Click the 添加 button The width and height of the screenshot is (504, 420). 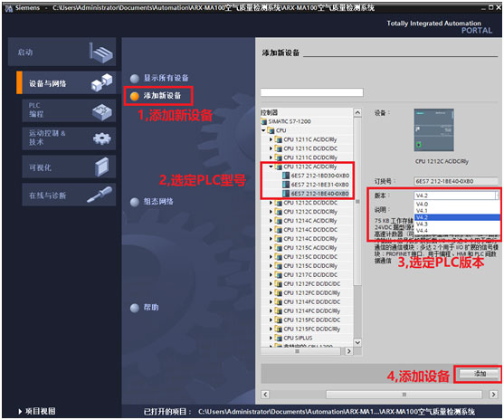tap(480, 374)
